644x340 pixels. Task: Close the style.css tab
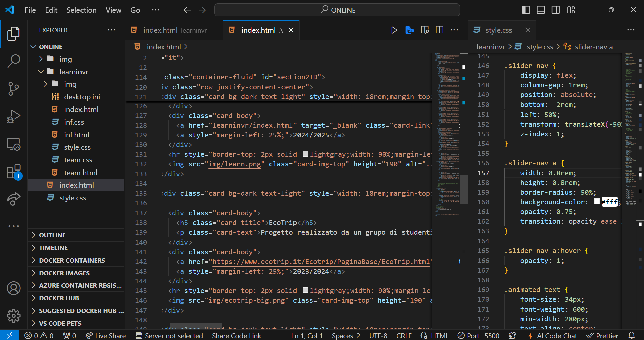[528, 30]
